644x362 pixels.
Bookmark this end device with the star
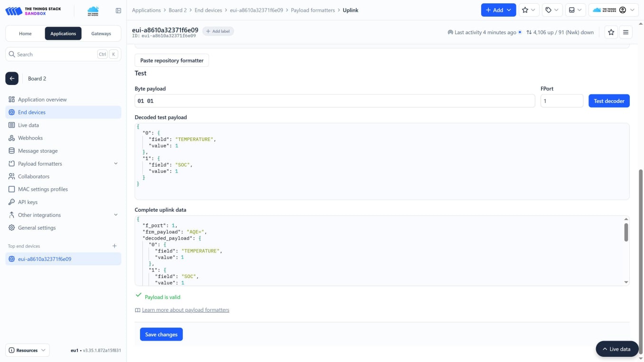(611, 32)
